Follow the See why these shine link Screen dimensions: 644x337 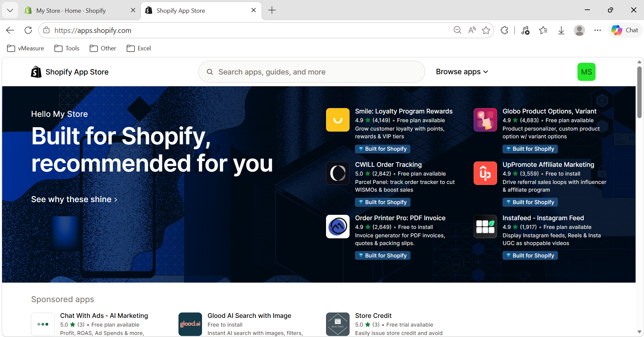tap(74, 199)
